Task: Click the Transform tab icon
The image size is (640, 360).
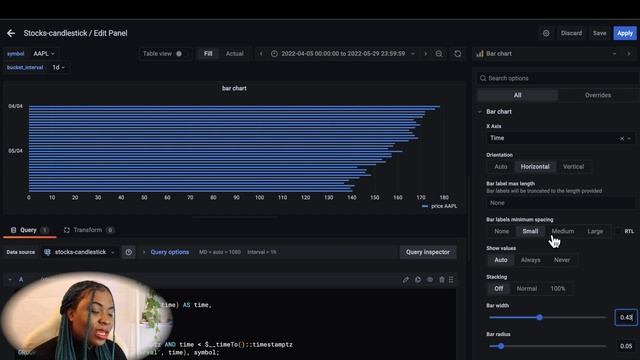Action: [x=67, y=230]
